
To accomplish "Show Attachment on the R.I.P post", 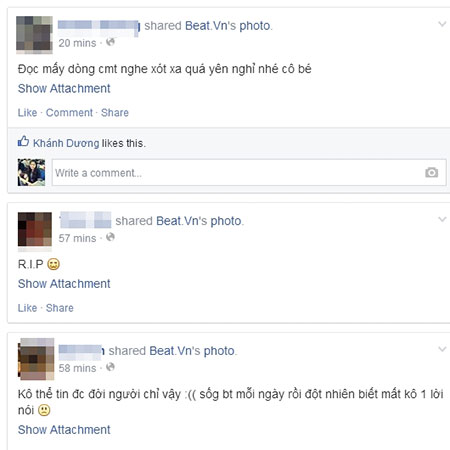I will pyautogui.click(x=64, y=284).
